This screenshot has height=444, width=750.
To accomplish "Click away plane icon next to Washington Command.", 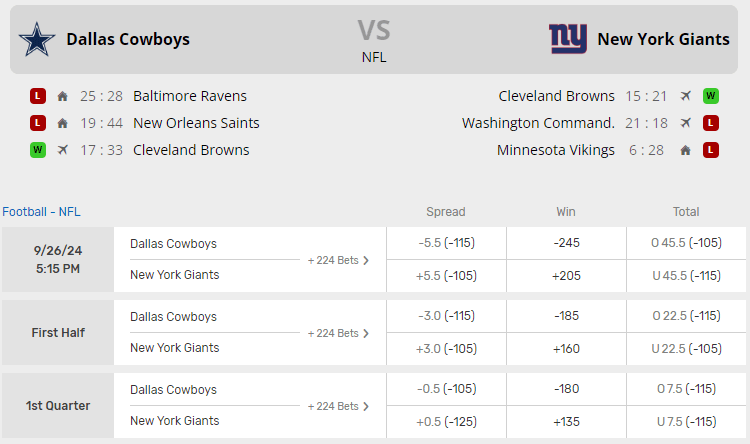I will tap(685, 123).
